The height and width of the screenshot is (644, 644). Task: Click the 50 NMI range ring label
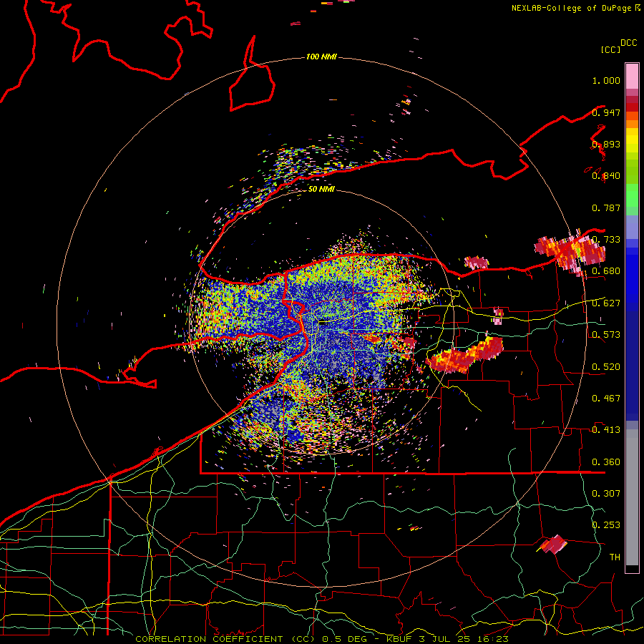pos(321,189)
